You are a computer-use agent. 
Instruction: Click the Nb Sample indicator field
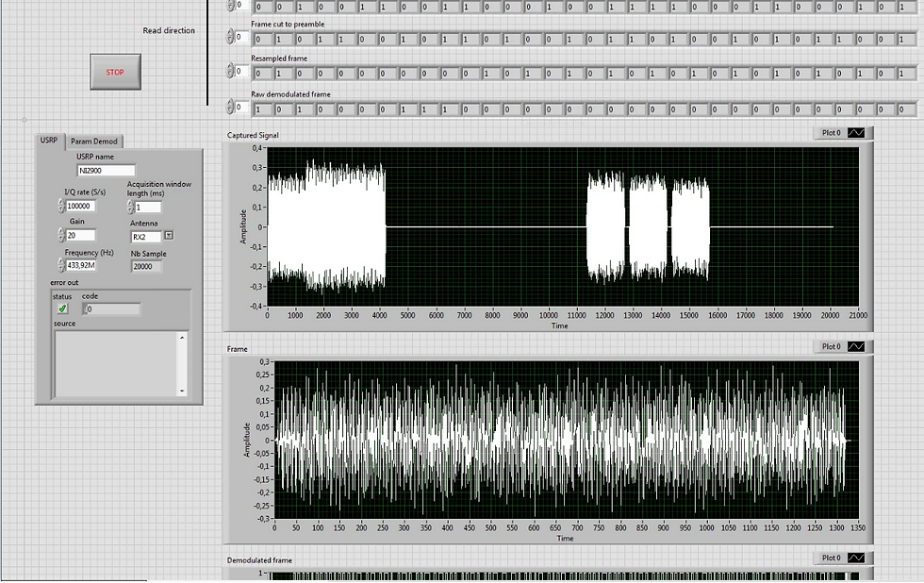(146, 266)
